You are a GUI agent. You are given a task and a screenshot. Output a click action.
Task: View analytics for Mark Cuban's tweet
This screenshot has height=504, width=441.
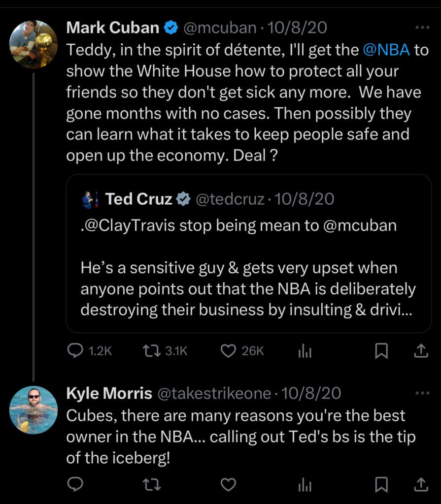(x=305, y=351)
